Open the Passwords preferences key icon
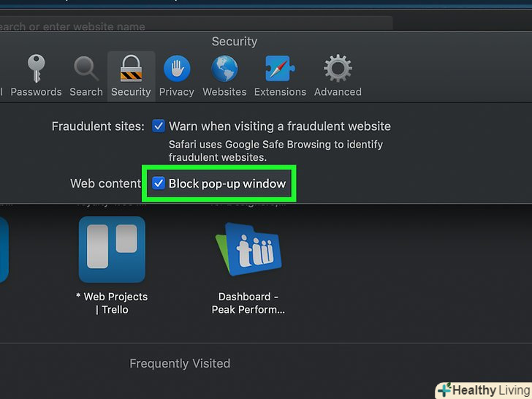The image size is (532, 399). click(36, 69)
